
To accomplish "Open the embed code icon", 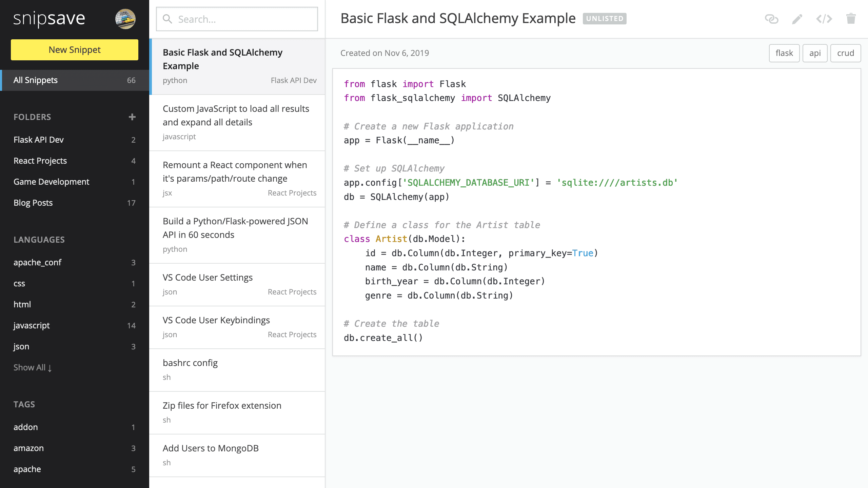I will coord(824,19).
